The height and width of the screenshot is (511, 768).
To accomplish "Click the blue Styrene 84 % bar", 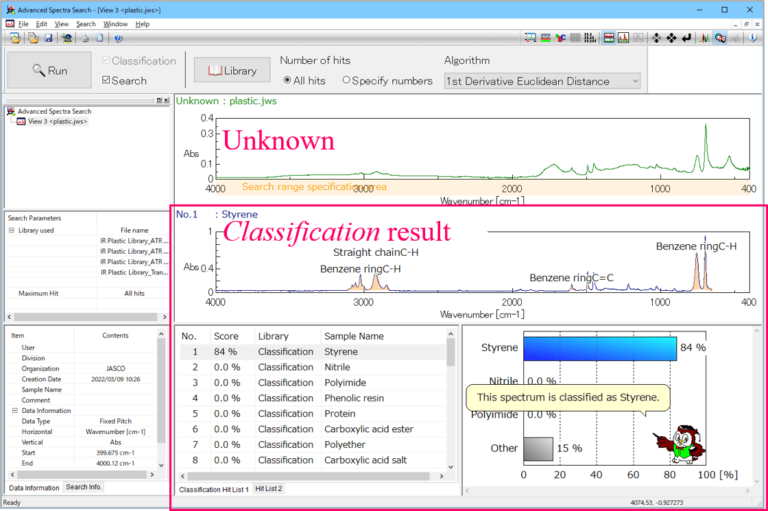I will 600,348.
